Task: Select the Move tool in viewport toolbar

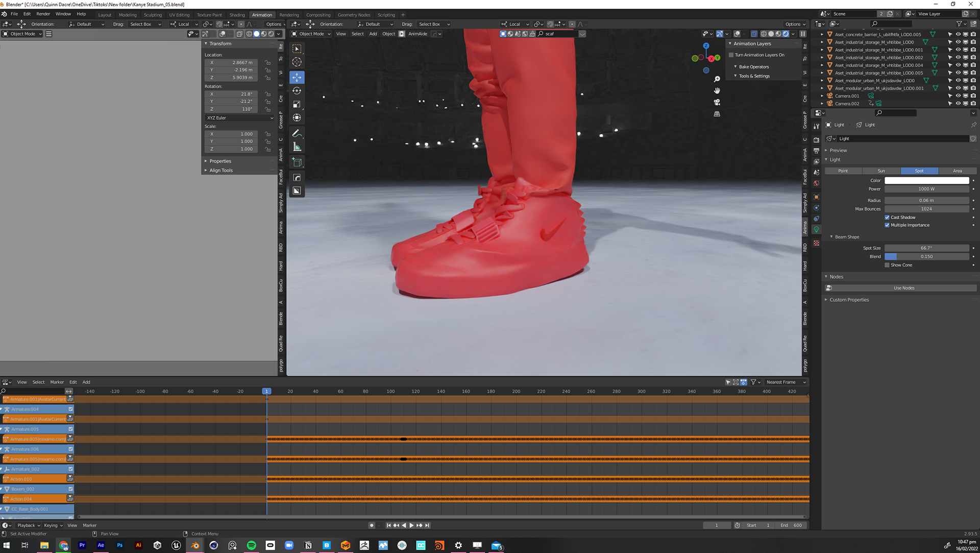Action: click(297, 77)
